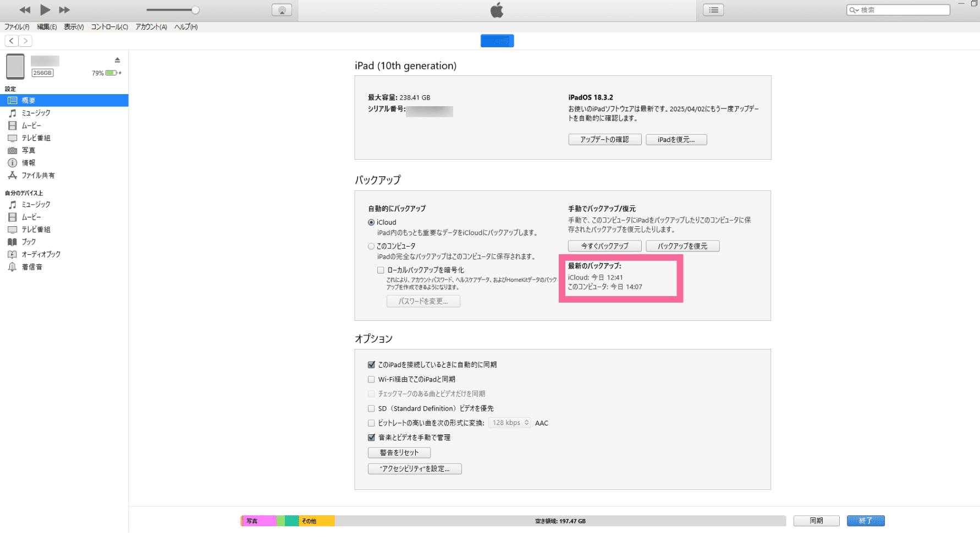Click the アップデートの確認 button

pyautogui.click(x=604, y=140)
